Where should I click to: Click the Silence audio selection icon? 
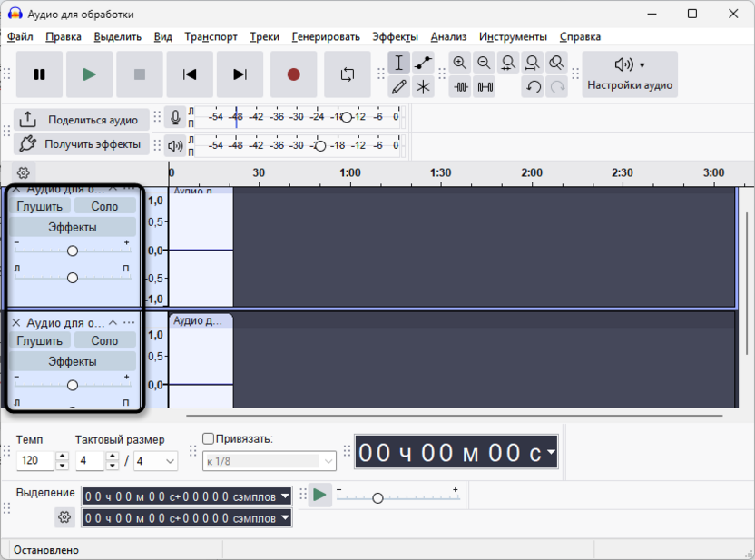pyautogui.click(x=485, y=86)
